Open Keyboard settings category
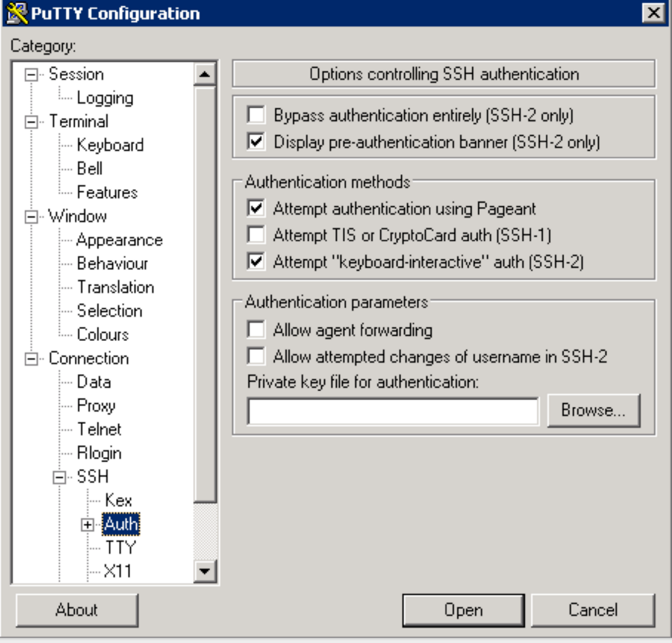The width and height of the screenshot is (672, 643). pos(110,145)
